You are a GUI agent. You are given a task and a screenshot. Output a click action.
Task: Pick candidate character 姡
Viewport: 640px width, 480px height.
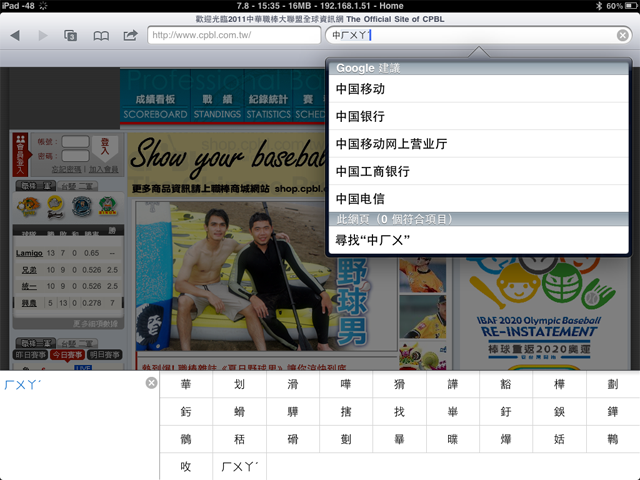(x=559, y=439)
